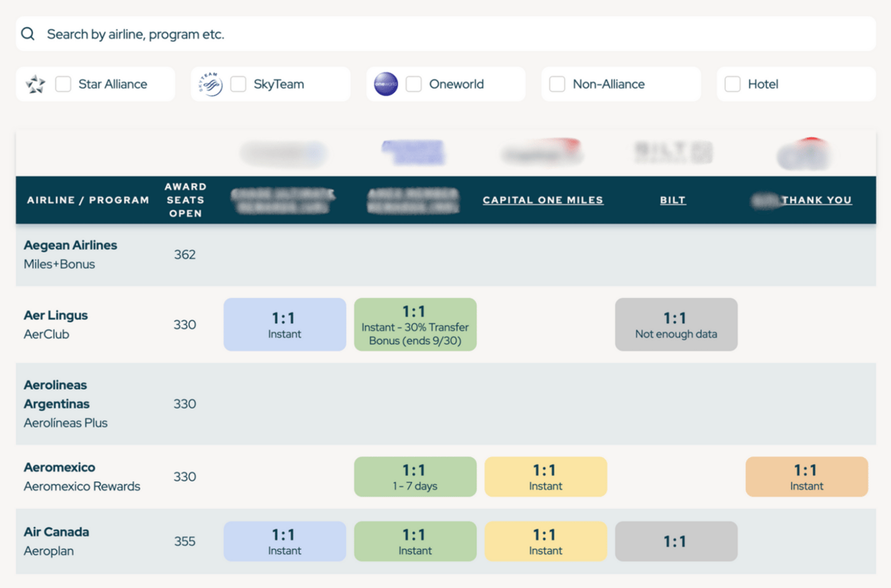
Task: Click Air Canada blue 1:1 Instant tile
Action: click(285, 542)
